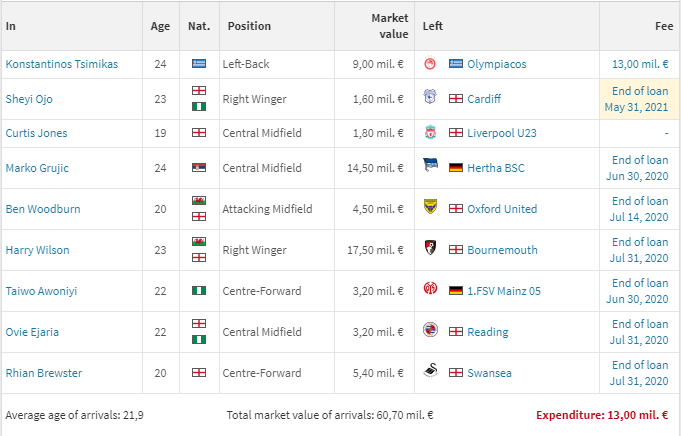Screen dimensions: 681x436
Task: Click the Olympiacos club crest icon
Action: (430, 64)
